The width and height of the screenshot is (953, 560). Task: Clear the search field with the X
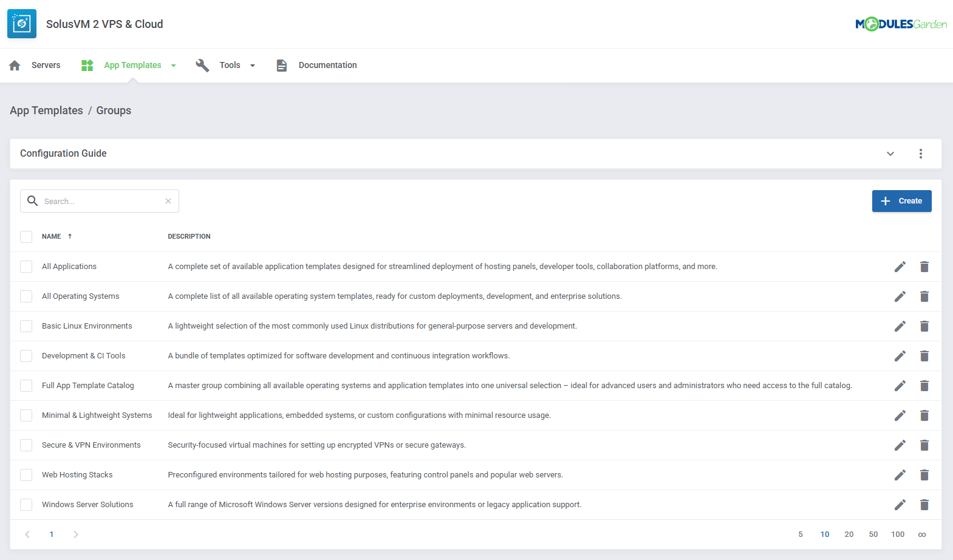pos(168,201)
